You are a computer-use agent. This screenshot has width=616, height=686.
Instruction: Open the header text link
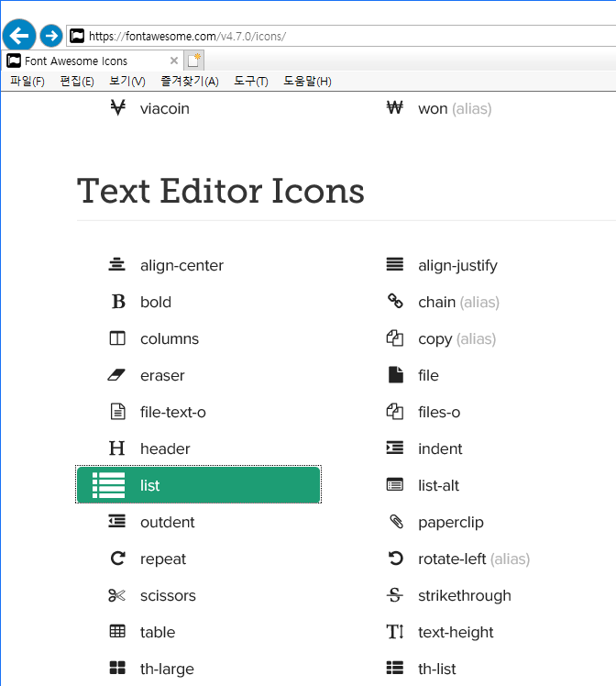(x=165, y=448)
